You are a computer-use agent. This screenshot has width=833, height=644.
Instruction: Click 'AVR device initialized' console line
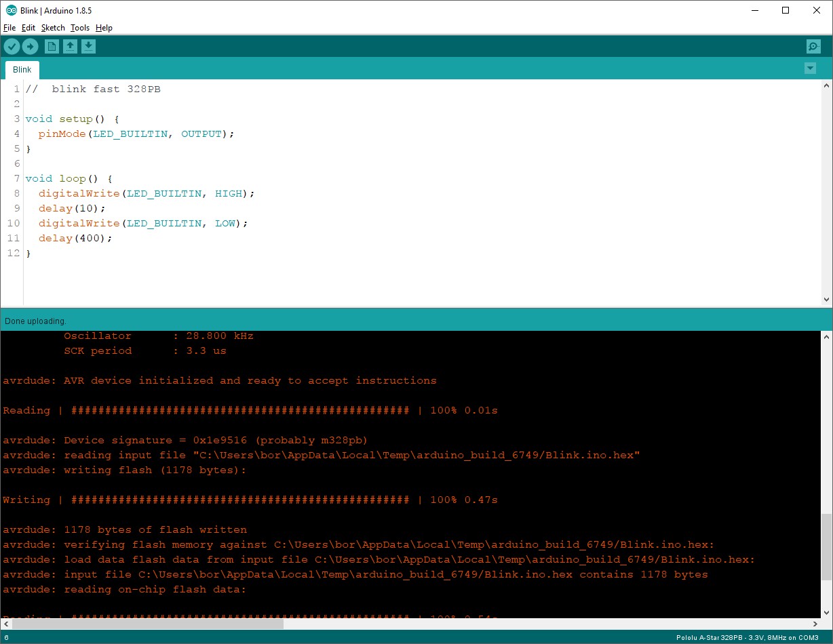pos(220,380)
